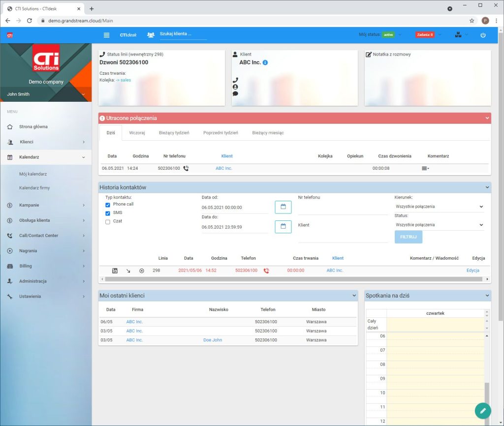Image resolution: width=504 pixels, height=426 pixels.
Task: Click the Edycja link in history row
Action: 472,271
